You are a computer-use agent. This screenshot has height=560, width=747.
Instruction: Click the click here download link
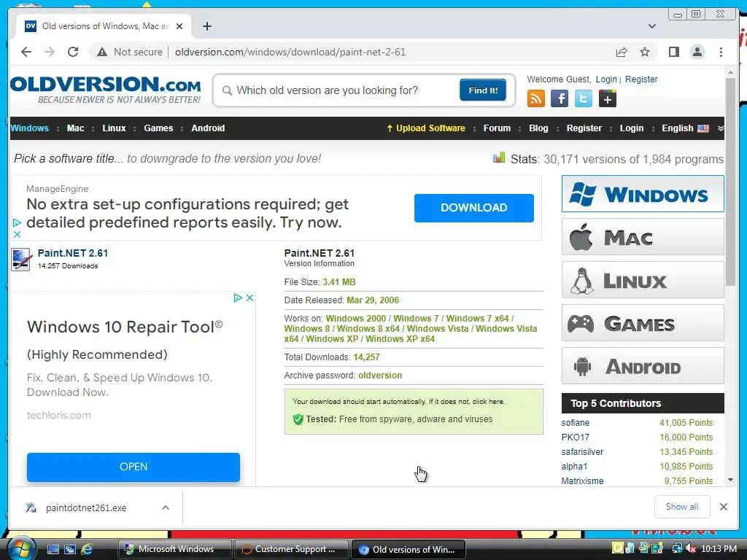[x=488, y=402]
